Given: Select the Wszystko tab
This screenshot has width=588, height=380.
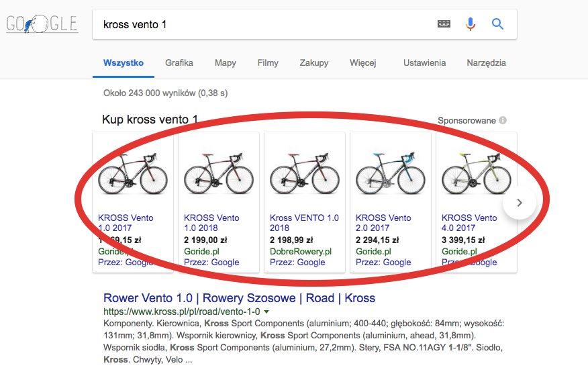Looking at the screenshot, I should [124, 63].
